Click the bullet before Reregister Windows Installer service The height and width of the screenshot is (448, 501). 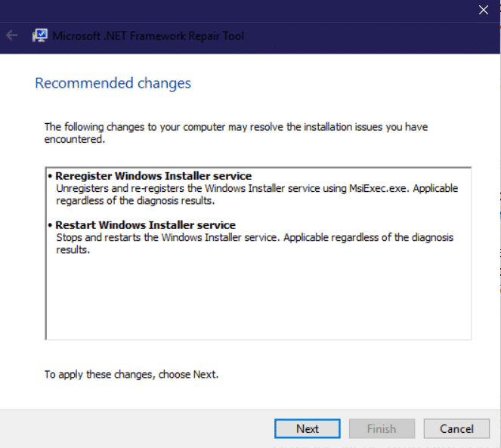click(50, 176)
